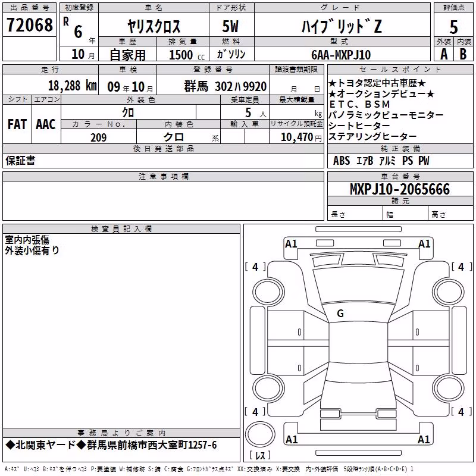Select lot number 72068

click(29, 25)
